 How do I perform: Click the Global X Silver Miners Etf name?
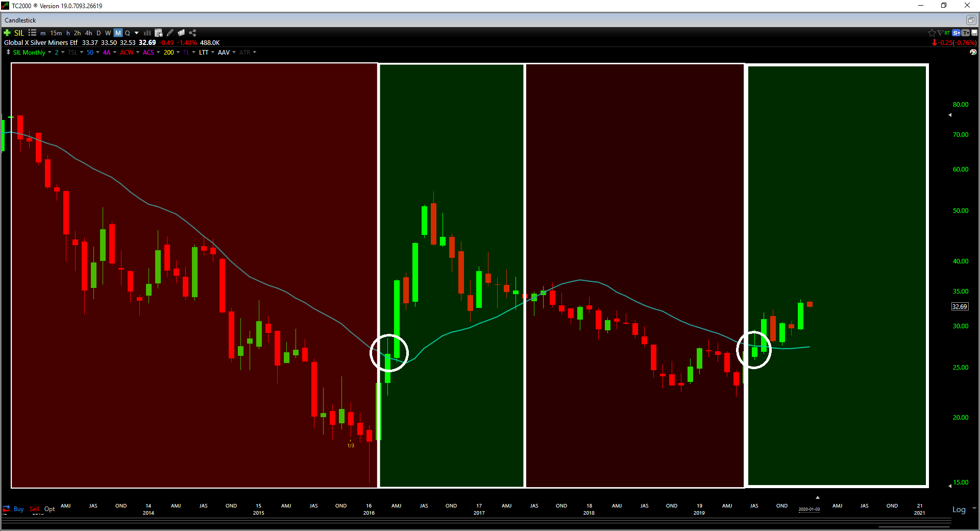click(x=41, y=43)
